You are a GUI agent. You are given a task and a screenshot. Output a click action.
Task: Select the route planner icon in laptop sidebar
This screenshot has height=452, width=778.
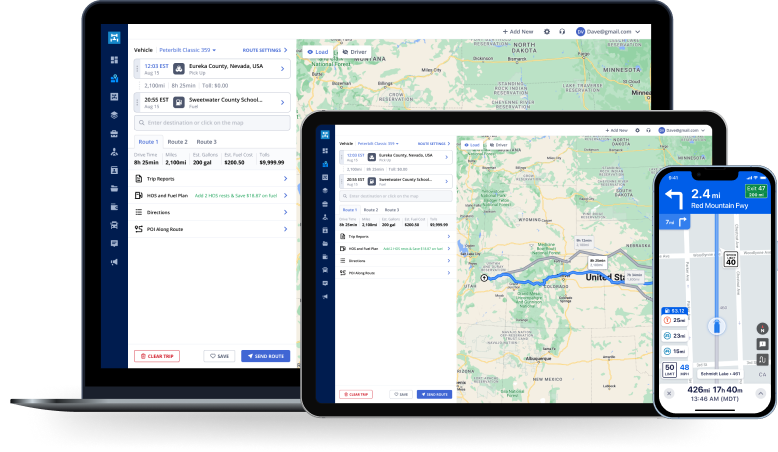[114, 78]
